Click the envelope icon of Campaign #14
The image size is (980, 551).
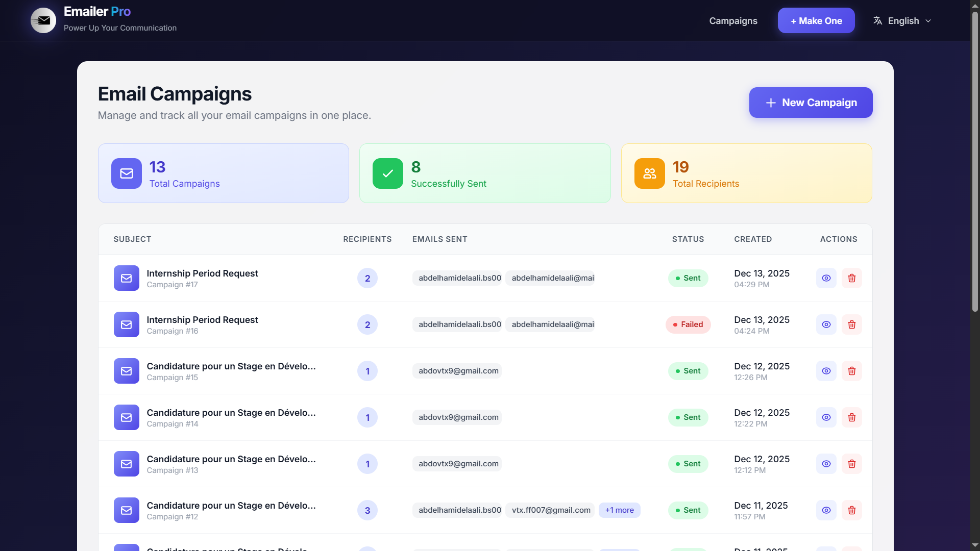pos(127,417)
